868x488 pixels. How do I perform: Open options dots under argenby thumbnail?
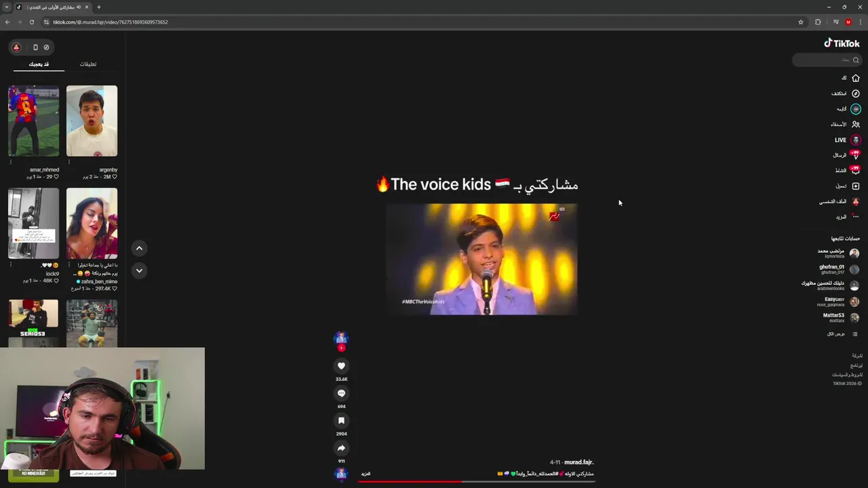click(69, 161)
